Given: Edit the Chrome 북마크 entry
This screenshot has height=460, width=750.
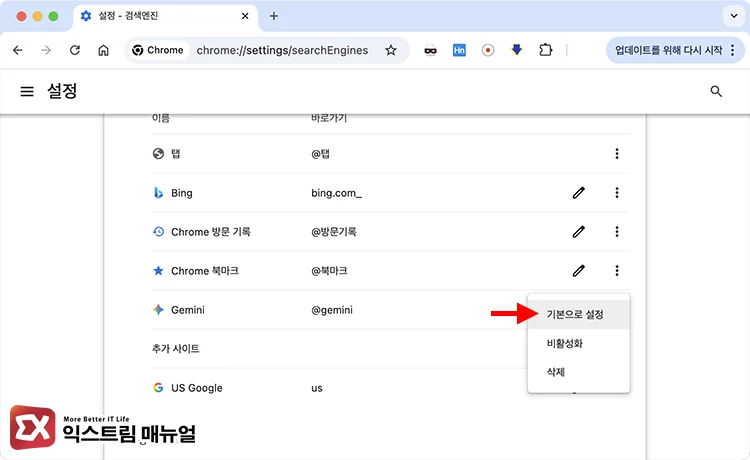Looking at the screenshot, I should point(579,271).
